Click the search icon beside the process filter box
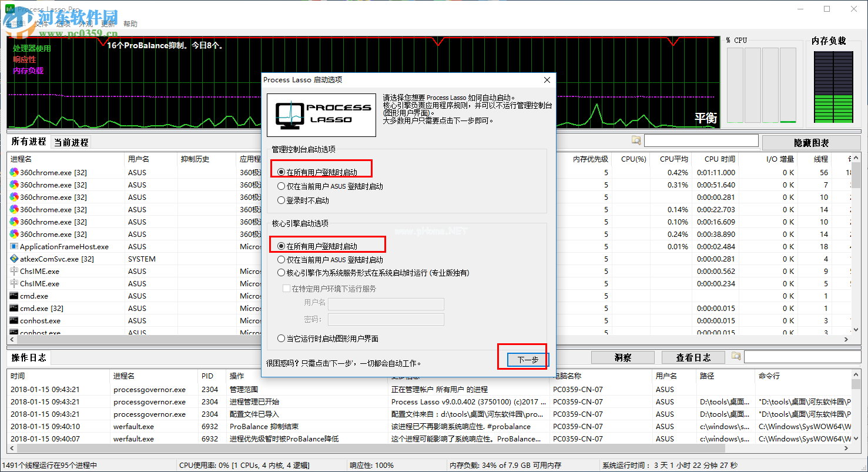Screen dimensions: 868x472 pos(636,140)
